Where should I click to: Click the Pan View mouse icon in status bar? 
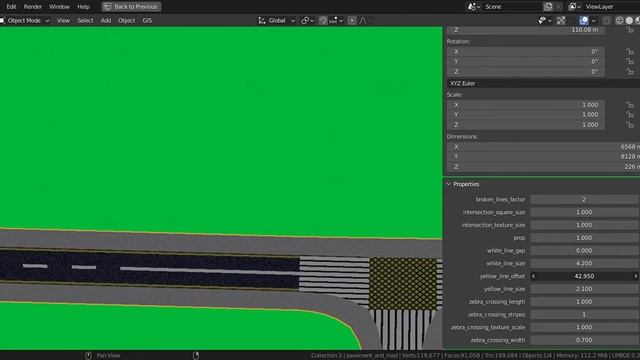88,356
